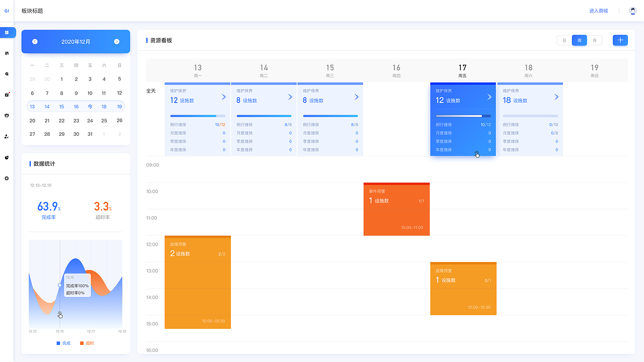Viewport: 644px width, 362px height.
Task: Open the active calendar board sidebar icon
Action: pyautogui.click(x=8, y=32)
